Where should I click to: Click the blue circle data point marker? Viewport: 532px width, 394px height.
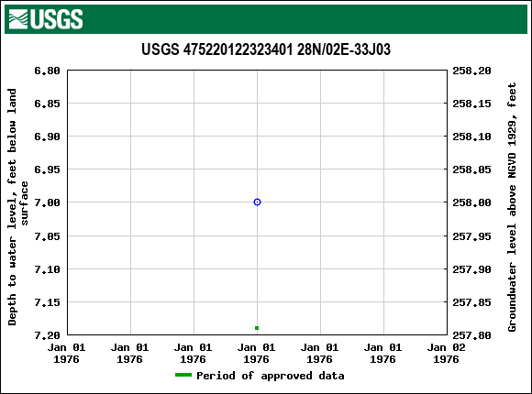coord(257,202)
